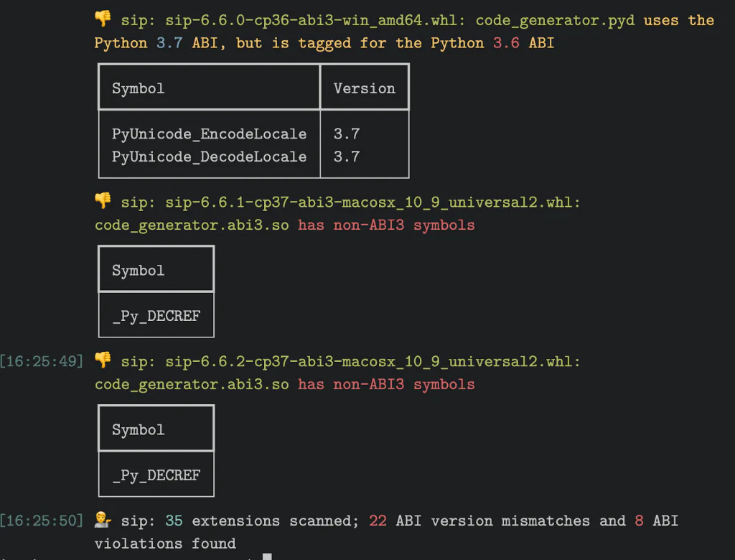Click the shrugging person emoji in summary line
The image size is (735, 560).
point(103,520)
